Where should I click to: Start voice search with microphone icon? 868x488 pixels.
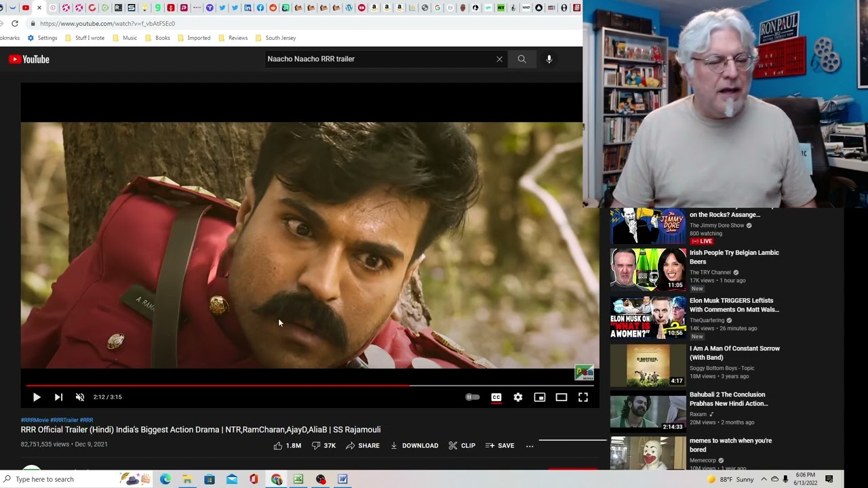549,59
